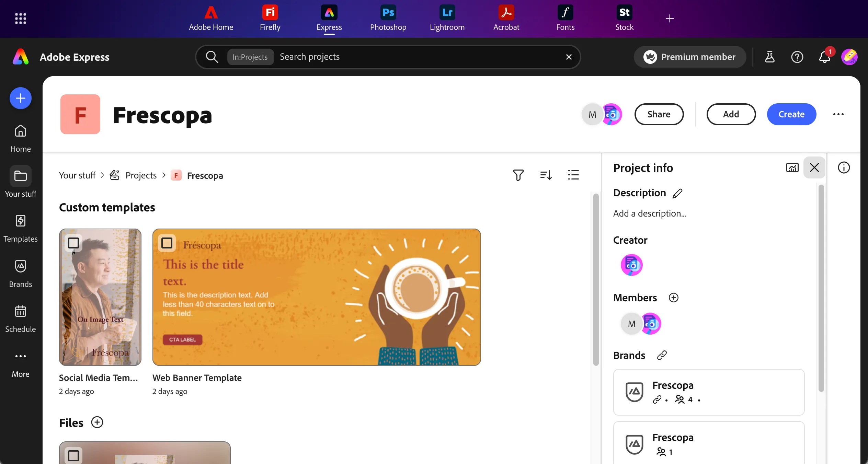Check the first file's selection box under Files
868x464 pixels.
[73, 456]
